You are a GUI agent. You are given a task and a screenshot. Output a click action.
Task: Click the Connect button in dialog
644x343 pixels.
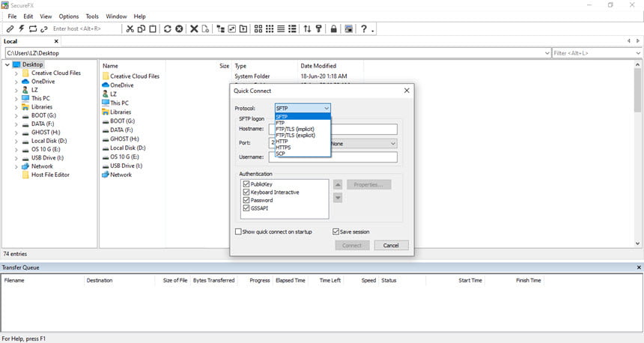coord(352,245)
